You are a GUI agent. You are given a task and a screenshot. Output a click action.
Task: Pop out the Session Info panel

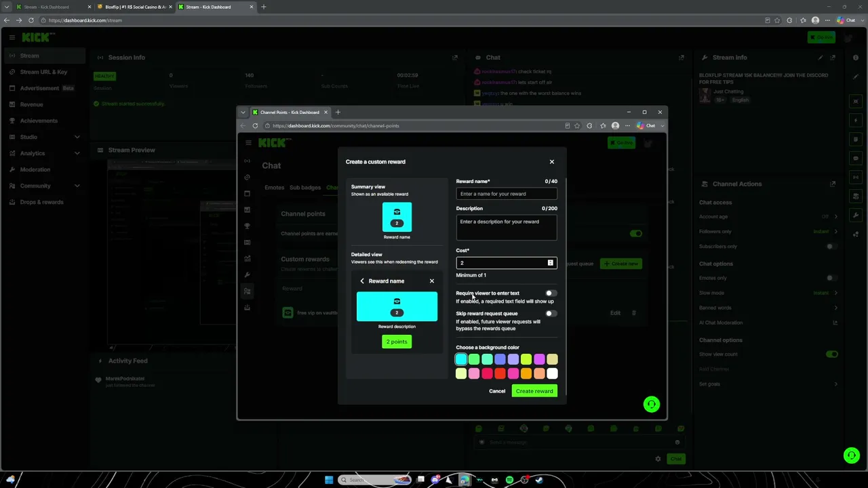coord(455,58)
